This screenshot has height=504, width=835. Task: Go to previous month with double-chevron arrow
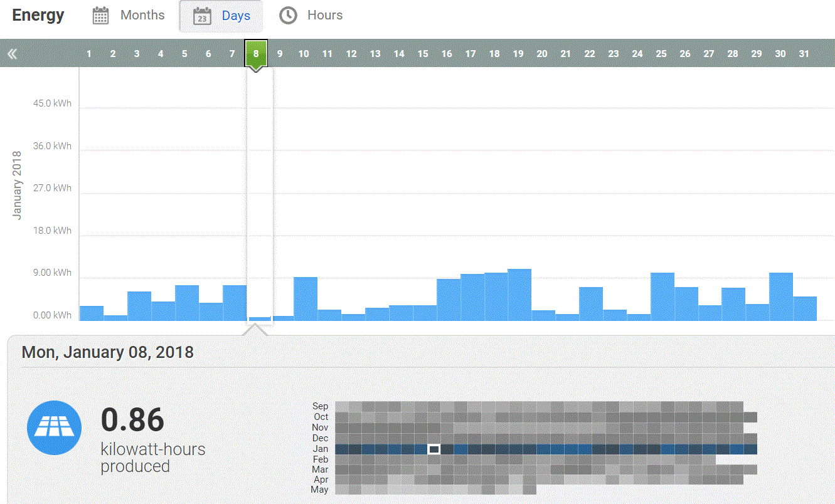pyautogui.click(x=12, y=54)
